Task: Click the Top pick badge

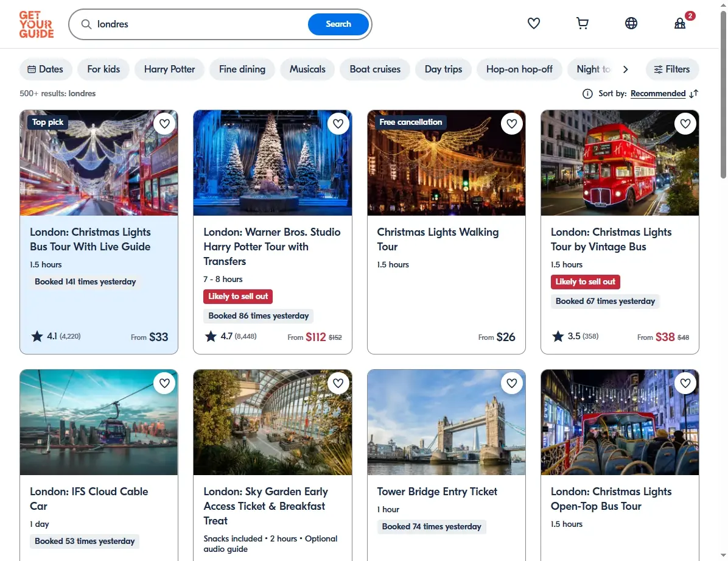Action: [x=47, y=122]
